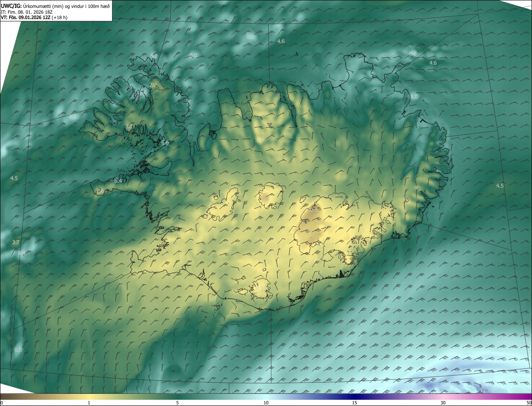Click the 2.6 value label on the map
This screenshot has width=532, height=406.
click(x=100, y=190)
